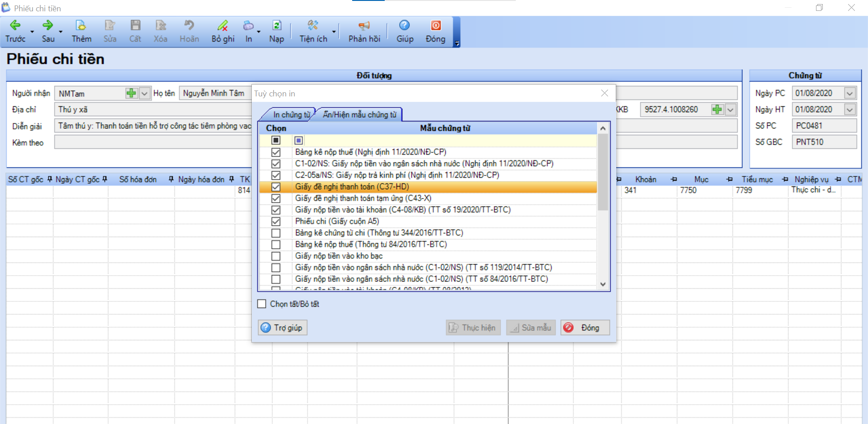Pin the Ngày CT gốc column

(104, 179)
